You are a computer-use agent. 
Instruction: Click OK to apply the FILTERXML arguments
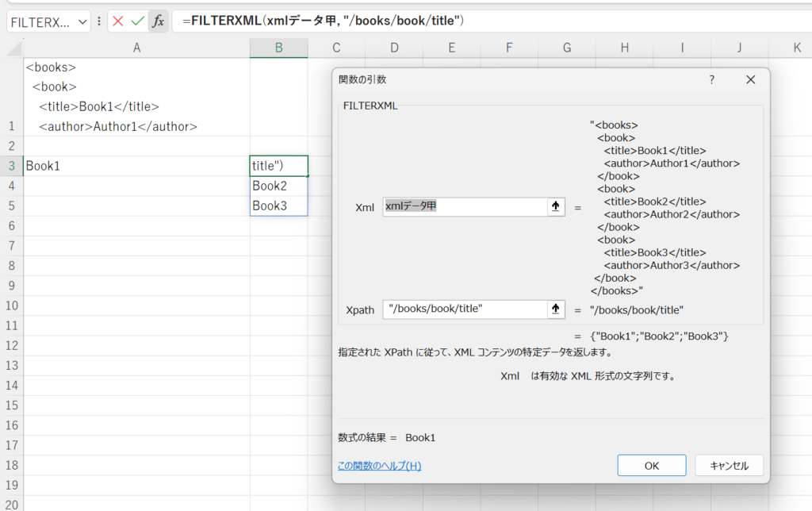pyautogui.click(x=651, y=465)
